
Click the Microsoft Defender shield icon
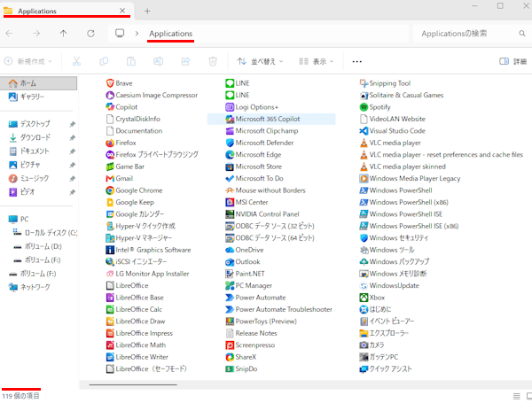[x=230, y=143]
